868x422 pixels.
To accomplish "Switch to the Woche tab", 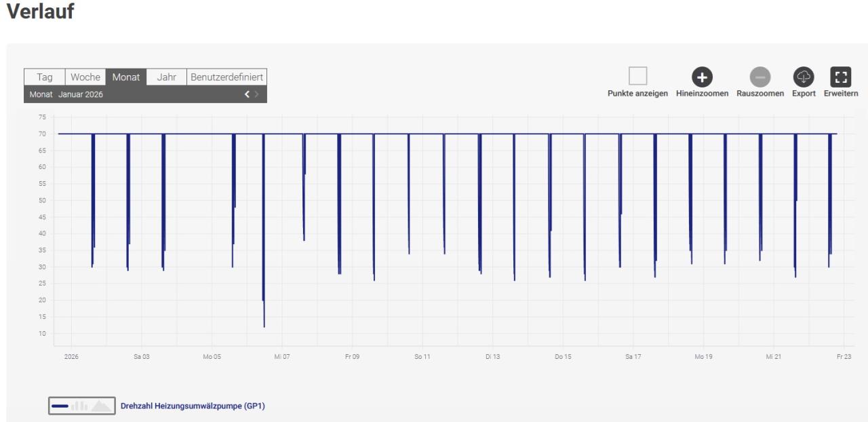I will point(85,77).
